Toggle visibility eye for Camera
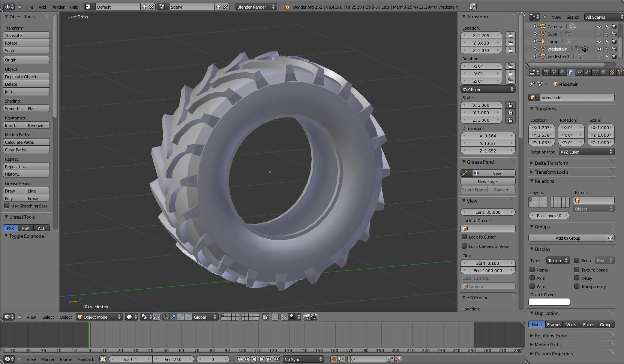 click(599, 27)
